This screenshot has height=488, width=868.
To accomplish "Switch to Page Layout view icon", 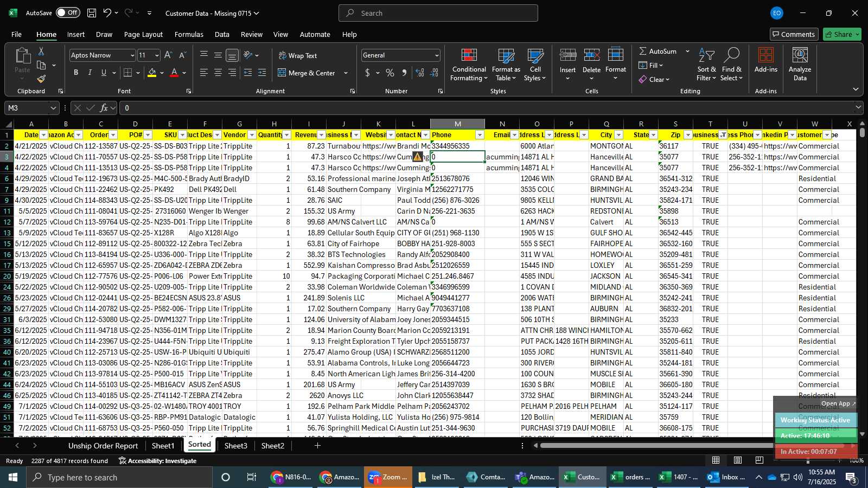I will tap(738, 460).
